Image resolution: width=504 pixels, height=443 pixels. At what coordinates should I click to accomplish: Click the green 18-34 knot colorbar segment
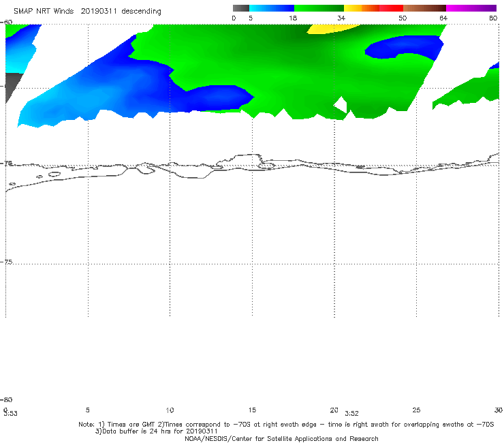click(319, 8)
